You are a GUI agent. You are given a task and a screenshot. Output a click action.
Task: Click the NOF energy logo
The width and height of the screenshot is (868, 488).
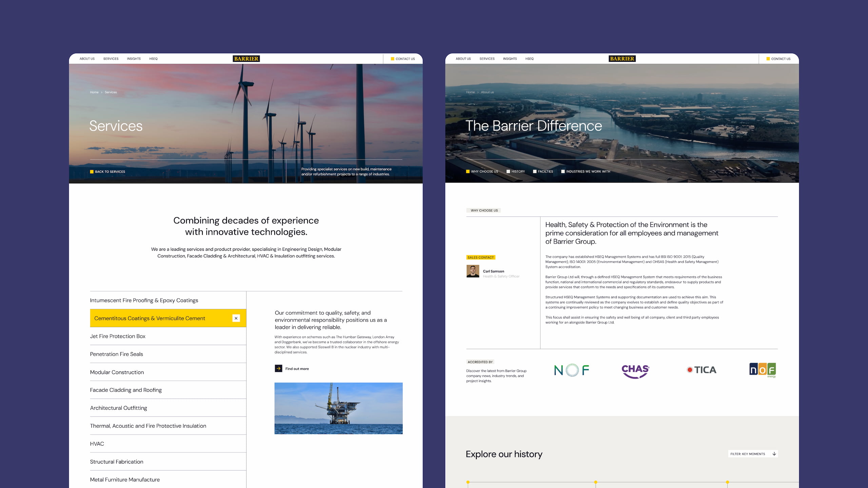762,370
